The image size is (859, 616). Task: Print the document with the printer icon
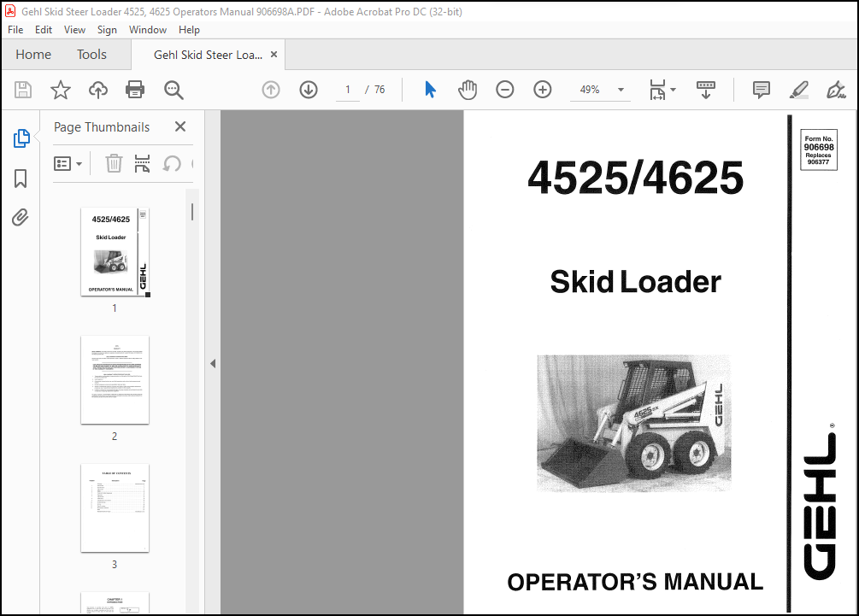tap(135, 89)
